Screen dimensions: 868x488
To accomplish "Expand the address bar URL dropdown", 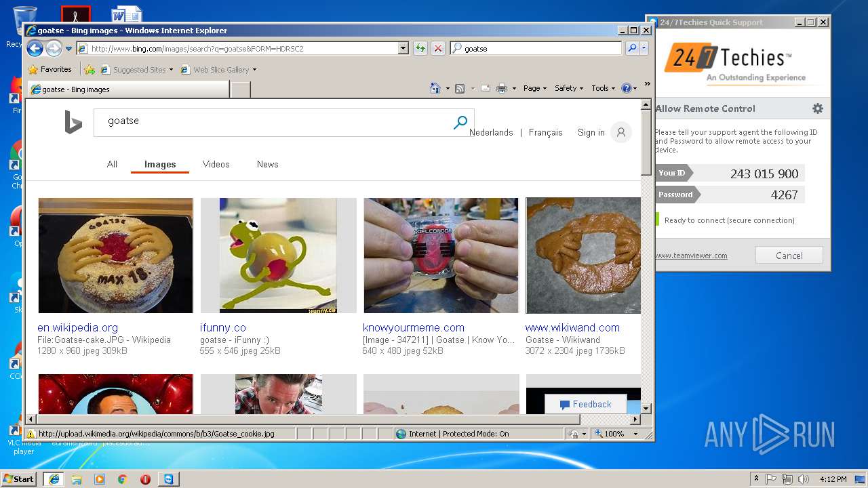I will point(403,48).
